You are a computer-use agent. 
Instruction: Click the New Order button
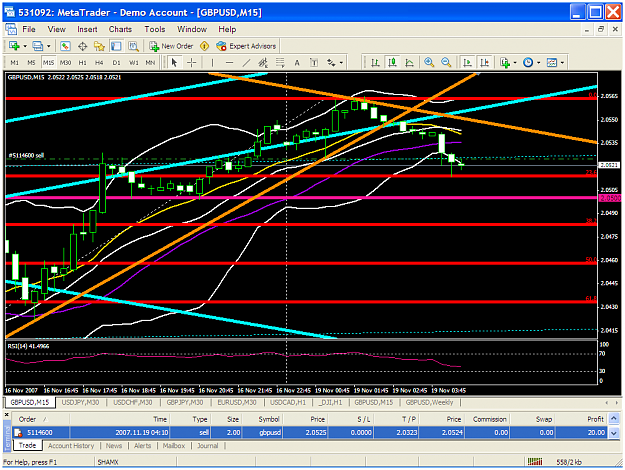tap(171, 46)
